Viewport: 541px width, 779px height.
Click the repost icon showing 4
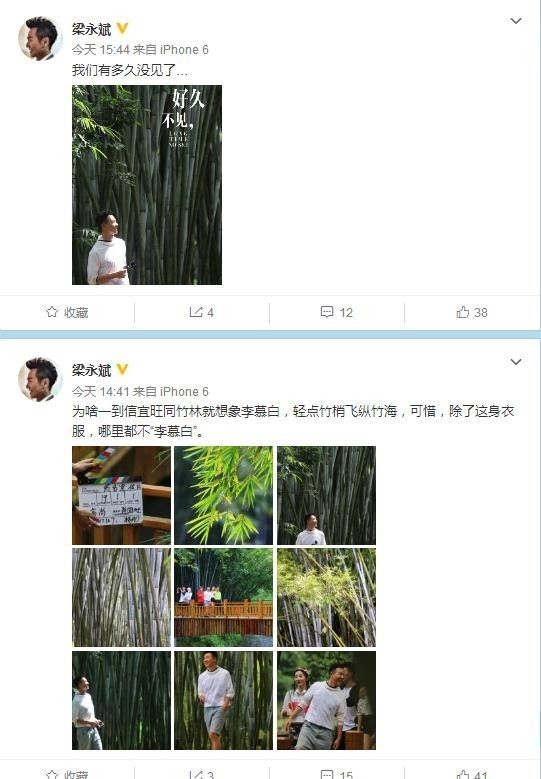pyautogui.click(x=196, y=312)
